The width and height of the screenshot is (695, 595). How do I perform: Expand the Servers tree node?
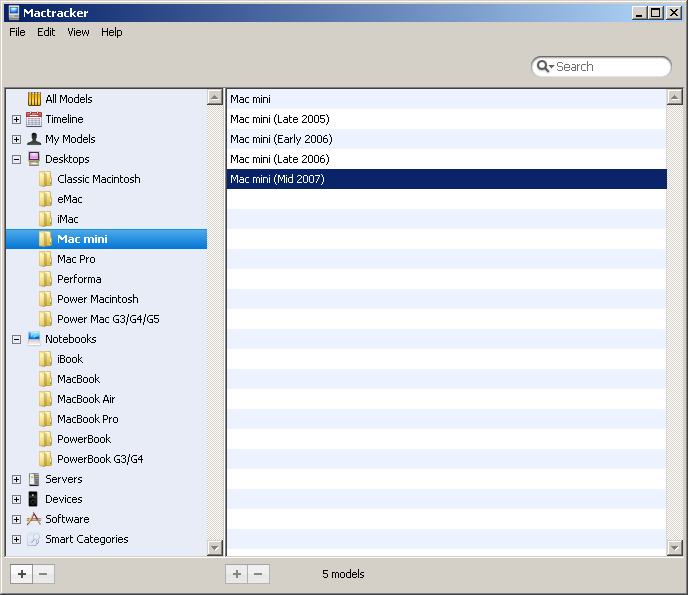tap(16, 479)
